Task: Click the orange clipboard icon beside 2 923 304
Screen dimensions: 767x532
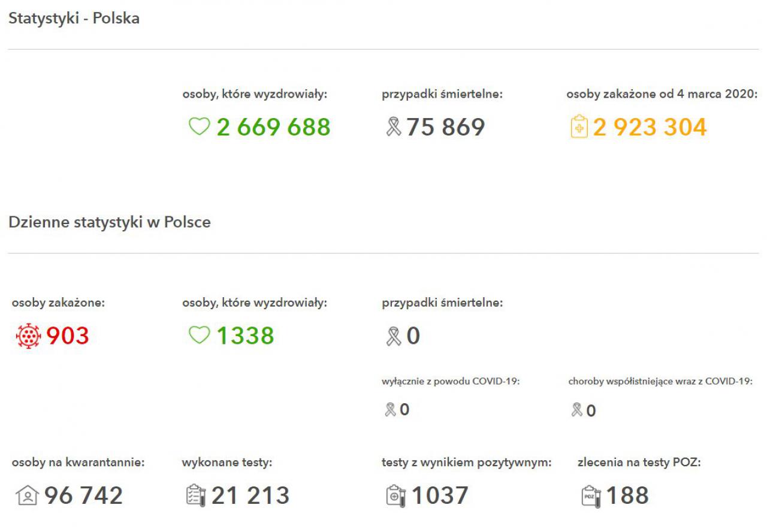Action: coord(579,127)
